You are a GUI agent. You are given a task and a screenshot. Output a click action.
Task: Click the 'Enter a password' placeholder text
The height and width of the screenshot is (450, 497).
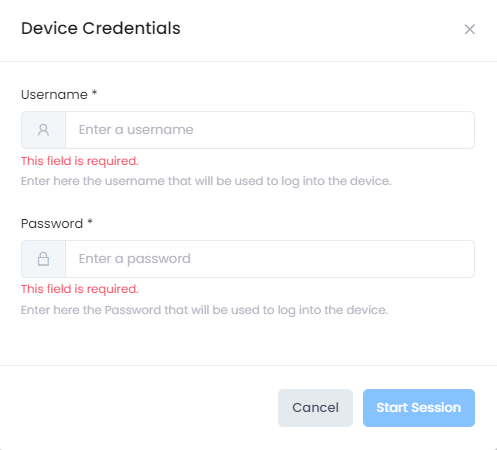coord(135,259)
